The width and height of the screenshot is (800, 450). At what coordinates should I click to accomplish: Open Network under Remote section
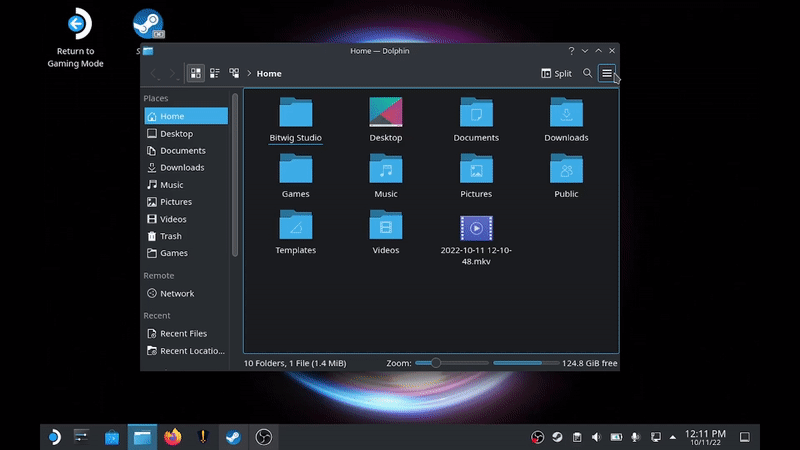coord(177,294)
